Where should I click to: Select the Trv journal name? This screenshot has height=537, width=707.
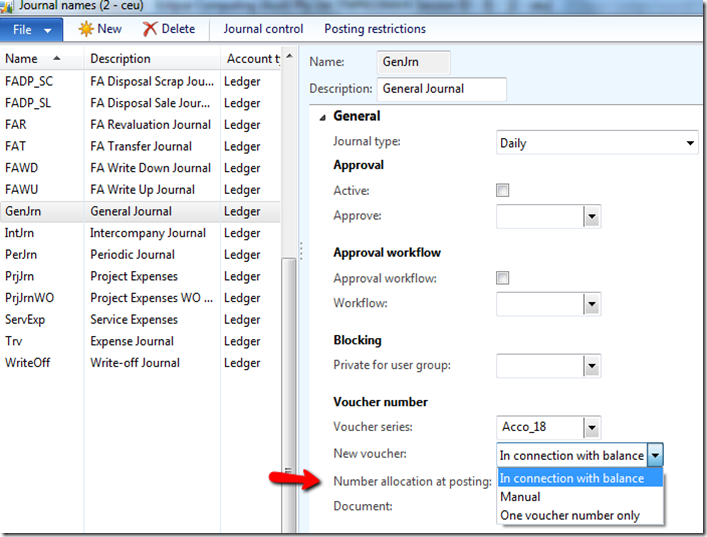click(14, 341)
